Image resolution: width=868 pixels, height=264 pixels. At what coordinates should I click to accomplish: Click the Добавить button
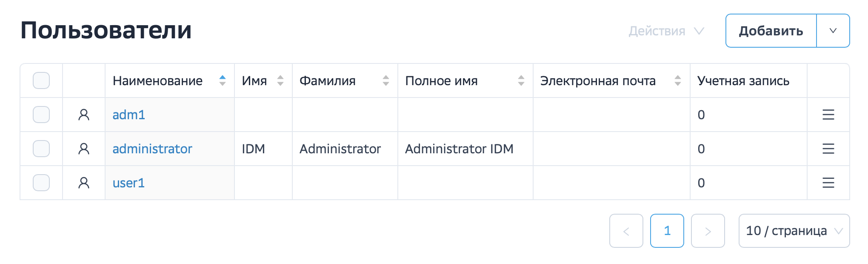771,31
